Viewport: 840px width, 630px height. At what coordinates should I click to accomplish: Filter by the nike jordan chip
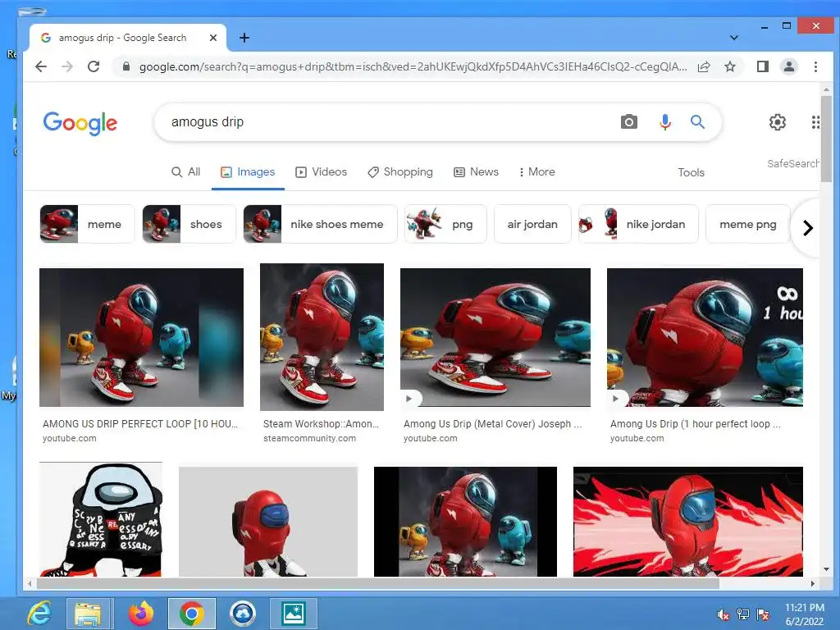click(638, 224)
